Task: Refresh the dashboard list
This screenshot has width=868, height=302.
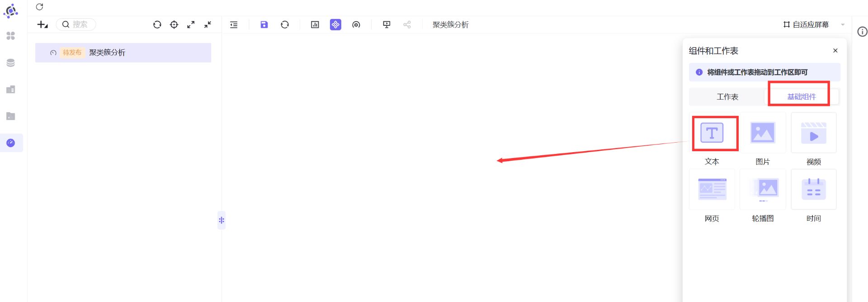Action: (157, 24)
